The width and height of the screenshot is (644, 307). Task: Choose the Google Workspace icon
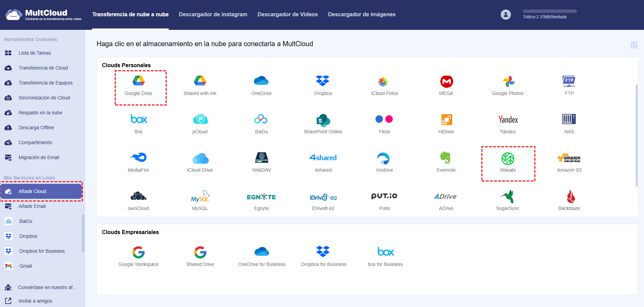click(x=139, y=252)
